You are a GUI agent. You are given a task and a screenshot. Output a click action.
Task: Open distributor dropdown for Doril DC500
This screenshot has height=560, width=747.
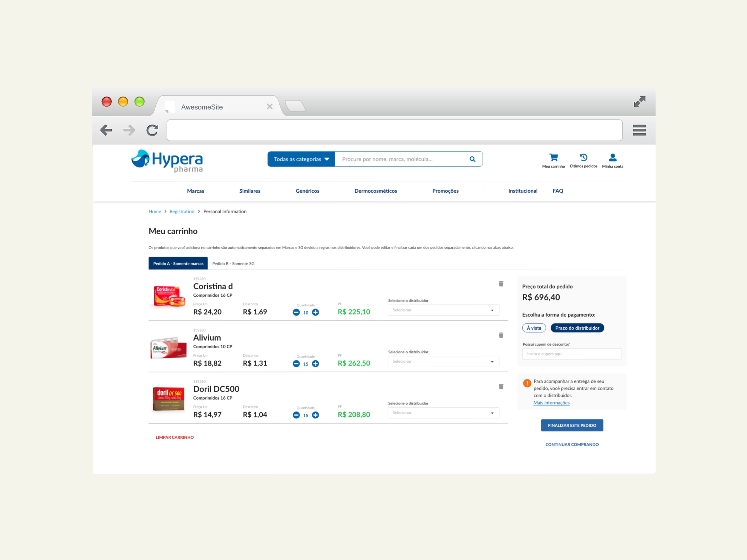point(443,413)
